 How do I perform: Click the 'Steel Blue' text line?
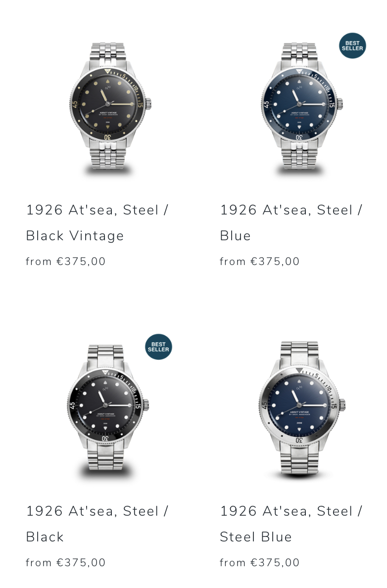point(256,537)
